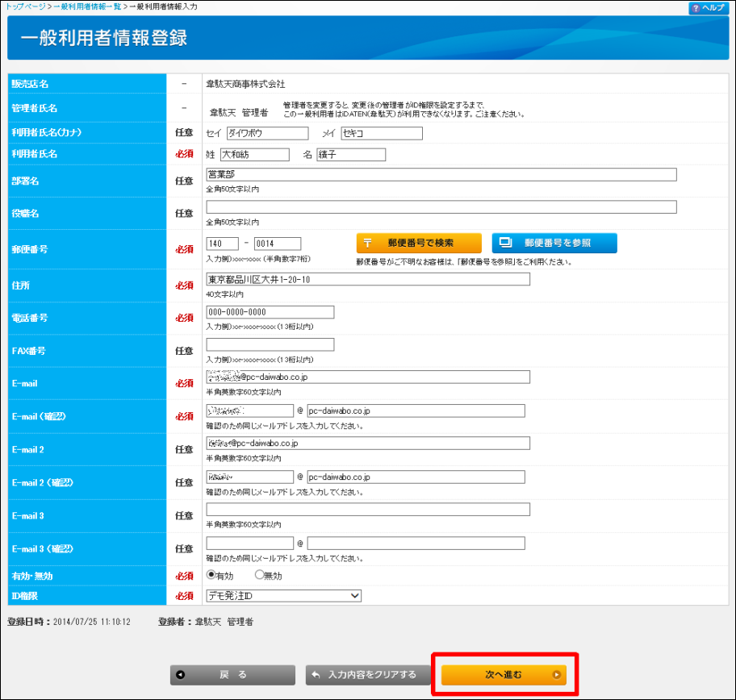736x700 pixels.
Task: Click the セイ katakana surname field
Action: [266, 134]
